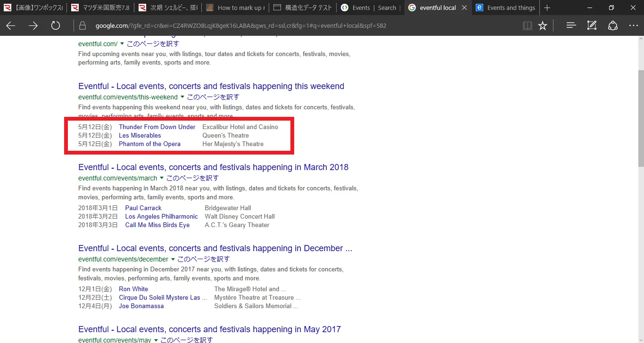Go back to the previous page

10,26
